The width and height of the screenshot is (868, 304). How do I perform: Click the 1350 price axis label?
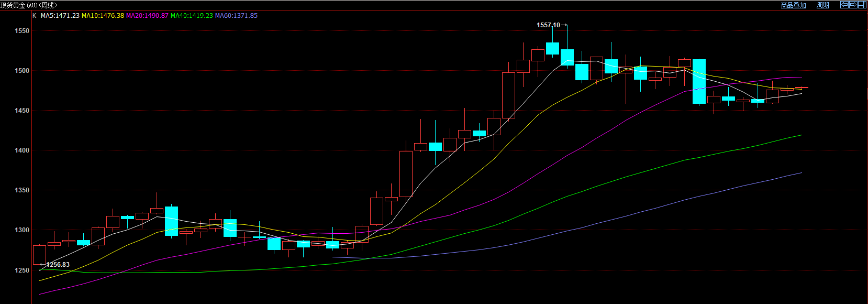22,190
